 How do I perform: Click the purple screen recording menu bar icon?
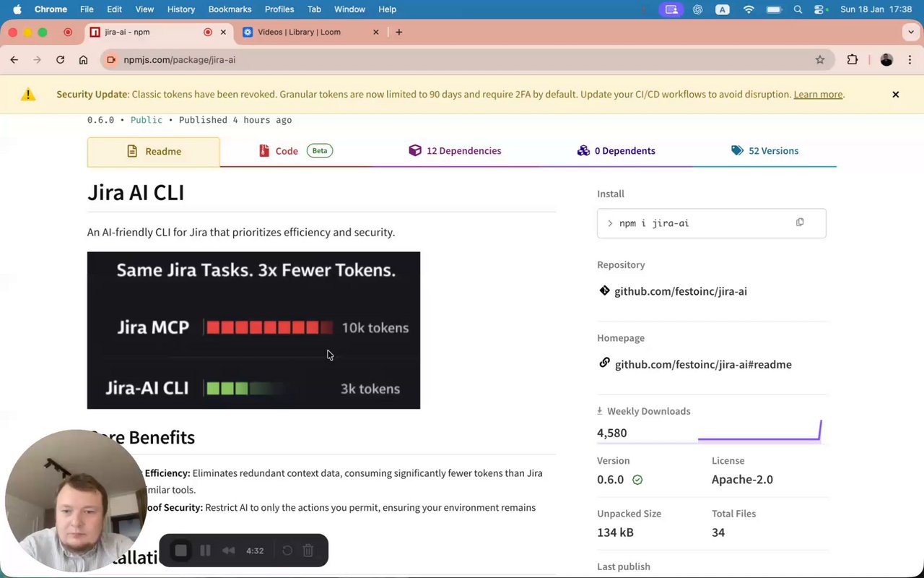tap(671, 9)
